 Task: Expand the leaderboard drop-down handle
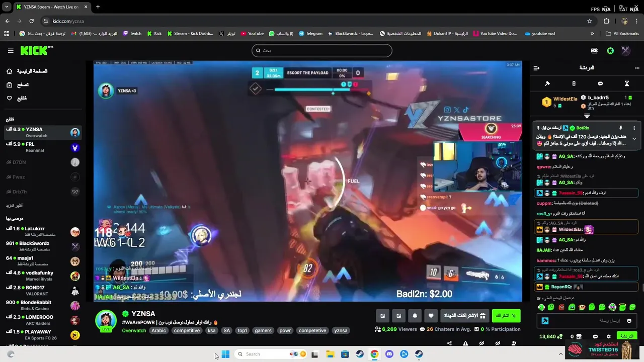point(587,116)
